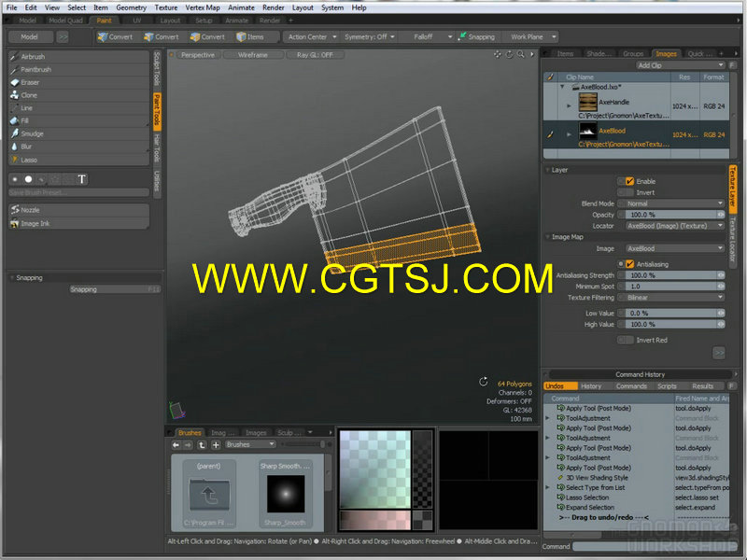Choose the Eraser tool

pyautogui.click(x=78, y=82)
